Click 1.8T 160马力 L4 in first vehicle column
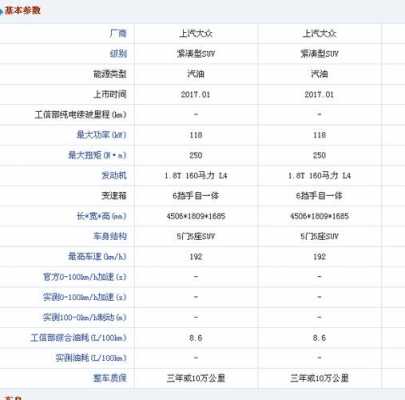The height and width of the screenshot is (400, 405). click(x=196, y=175)
